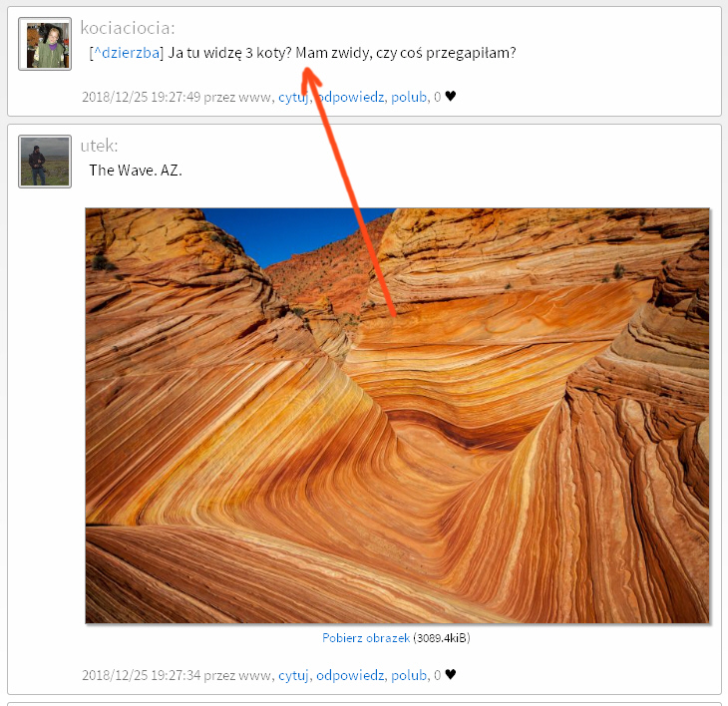
Task: Click 'cytuj' under utek's post
Action: [293, 675]
